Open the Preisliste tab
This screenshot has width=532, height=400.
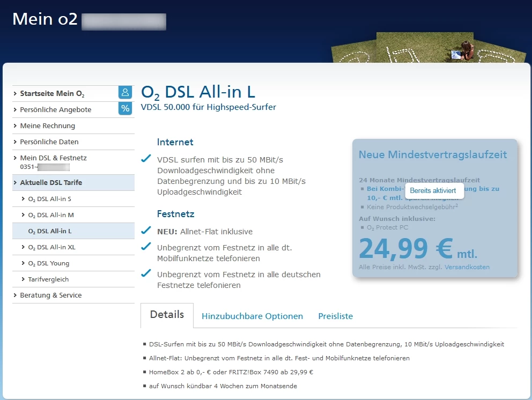pos(336,316)
